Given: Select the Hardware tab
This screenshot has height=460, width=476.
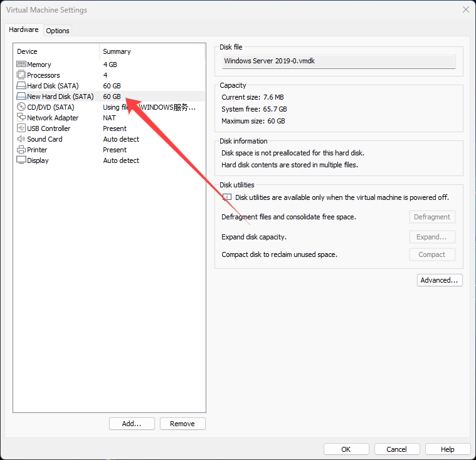Looking at the screenshot, I should coord(24,30).
